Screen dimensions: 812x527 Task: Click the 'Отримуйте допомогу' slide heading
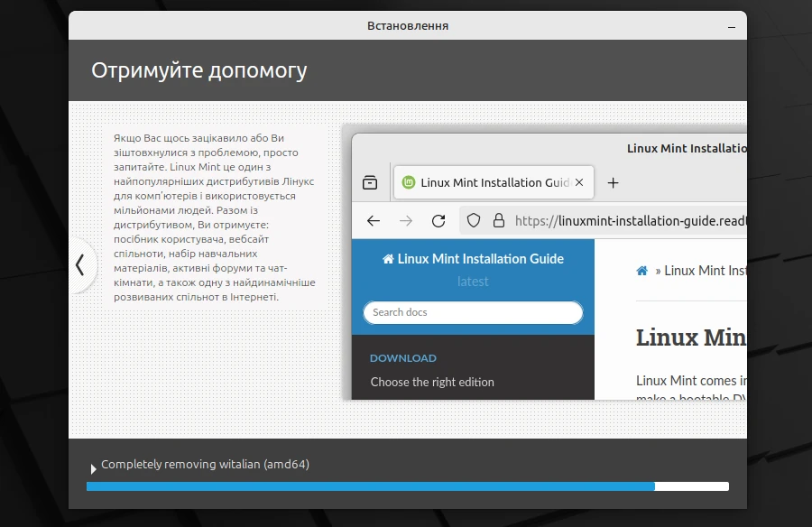[x=199, y=70]
